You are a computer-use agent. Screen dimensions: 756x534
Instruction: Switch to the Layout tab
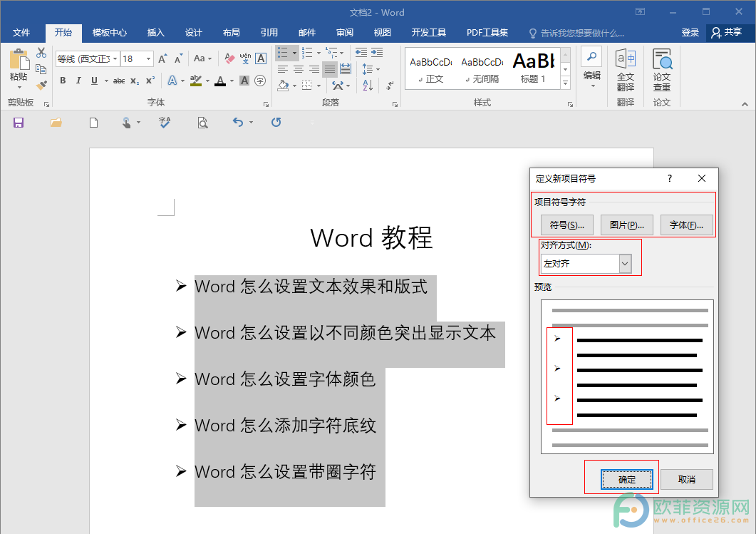coord(231,33)
